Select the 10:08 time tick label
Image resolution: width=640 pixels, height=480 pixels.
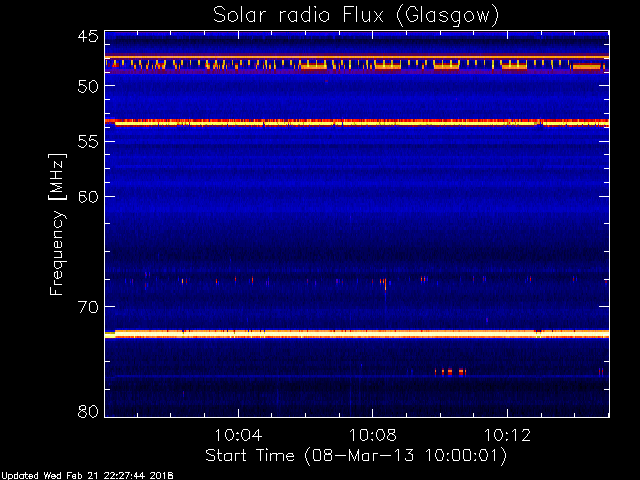tap(373, 435)
